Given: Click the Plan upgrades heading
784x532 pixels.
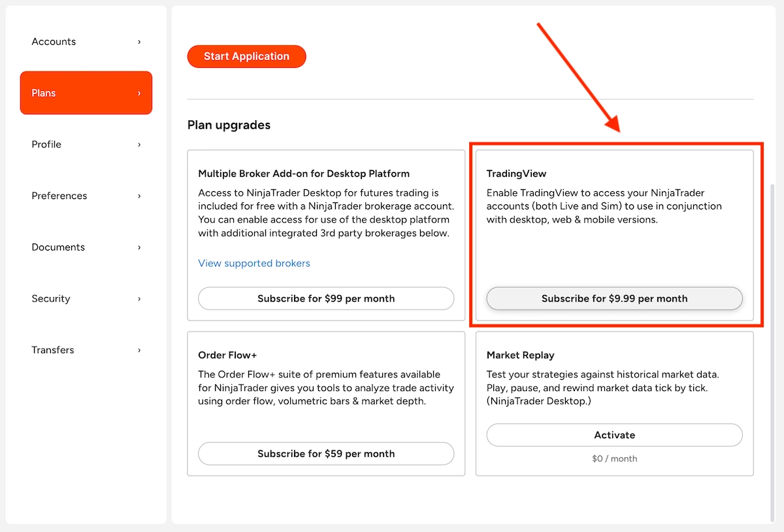Looking at the screenshot, I should tap(229, 125).
